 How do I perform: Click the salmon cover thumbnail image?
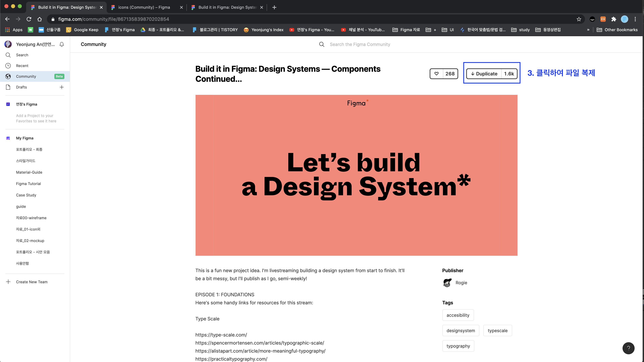click(x=356, y=175)
